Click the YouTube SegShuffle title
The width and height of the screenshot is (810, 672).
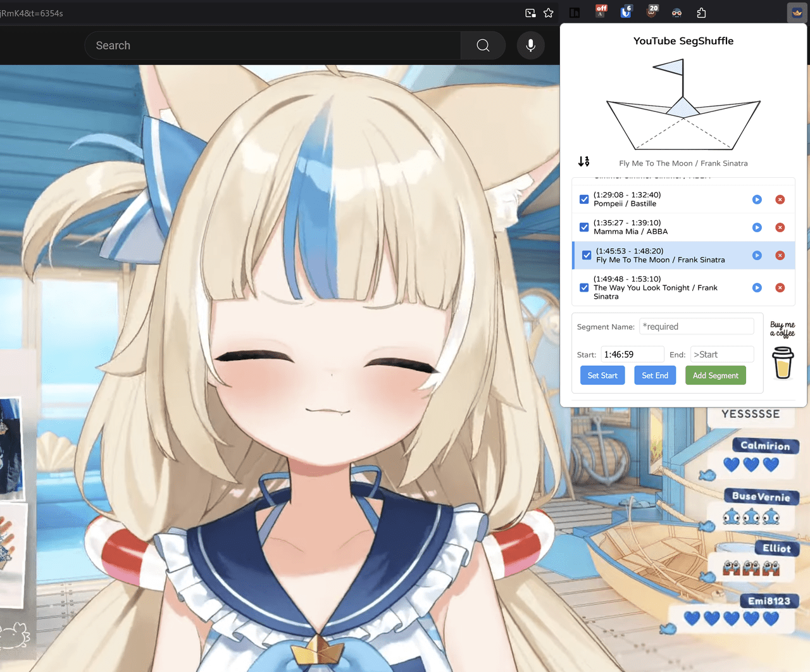tap(683, 41)
